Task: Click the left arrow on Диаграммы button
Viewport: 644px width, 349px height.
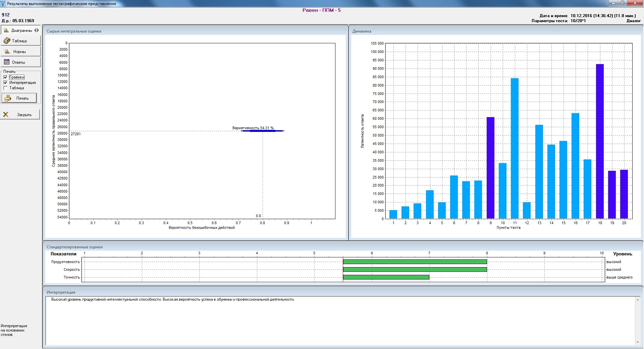Action: 35,30
